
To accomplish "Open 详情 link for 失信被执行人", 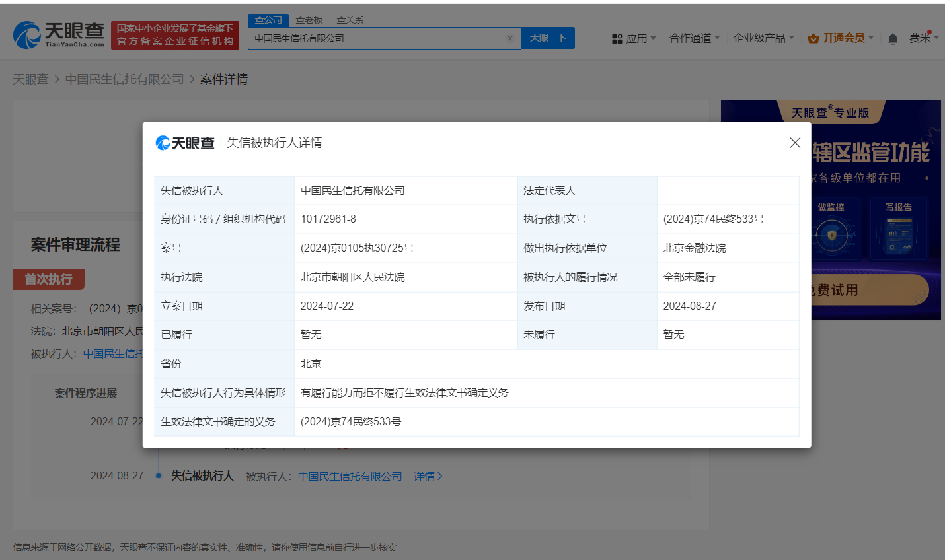I will tap(428, 476).
